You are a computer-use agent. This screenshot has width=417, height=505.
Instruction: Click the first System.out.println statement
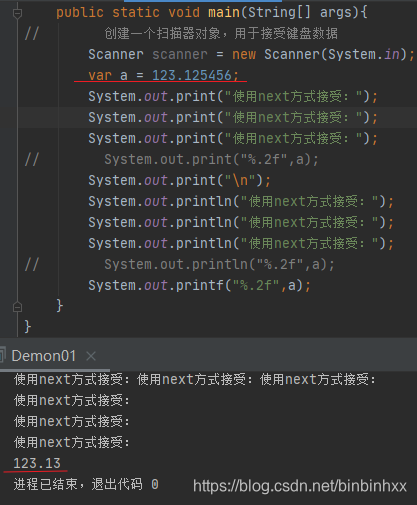tap(241, 201)
